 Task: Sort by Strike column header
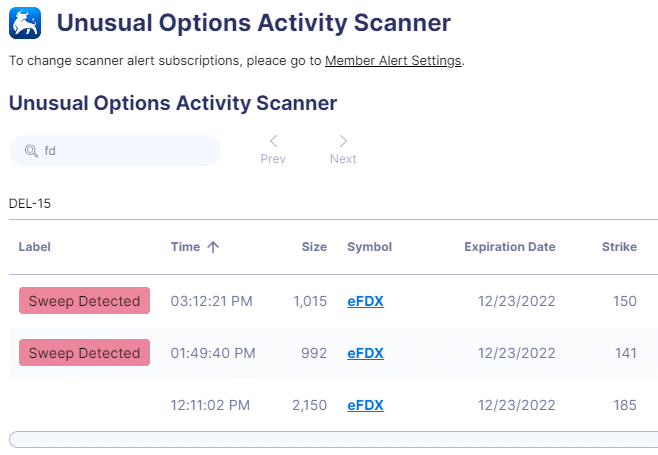619,247
